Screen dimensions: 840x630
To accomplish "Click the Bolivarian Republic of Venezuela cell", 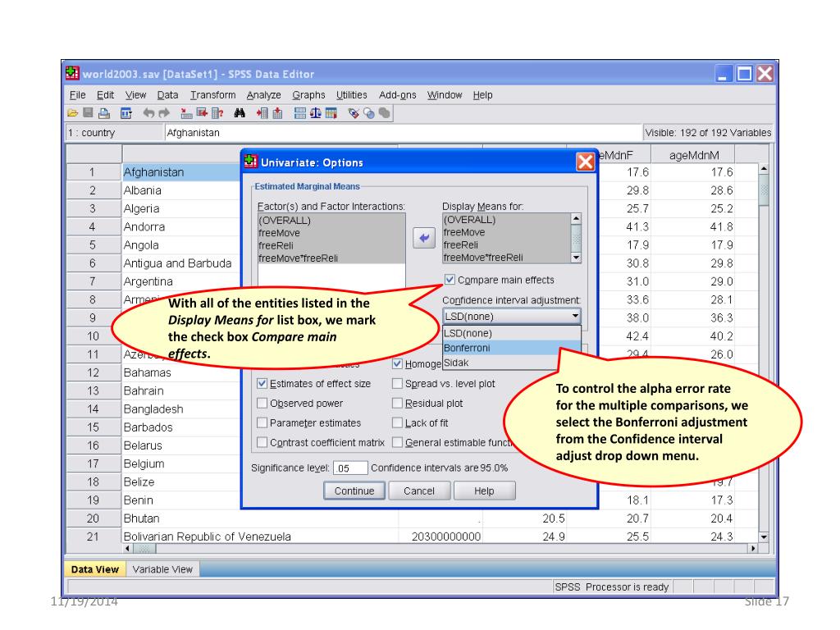I will coord(260,536).
